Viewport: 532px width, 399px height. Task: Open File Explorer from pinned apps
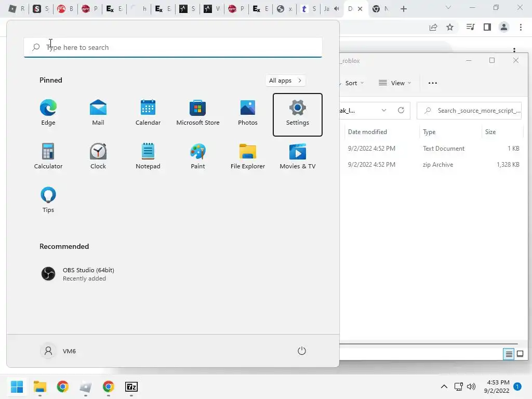pos(248,156)
